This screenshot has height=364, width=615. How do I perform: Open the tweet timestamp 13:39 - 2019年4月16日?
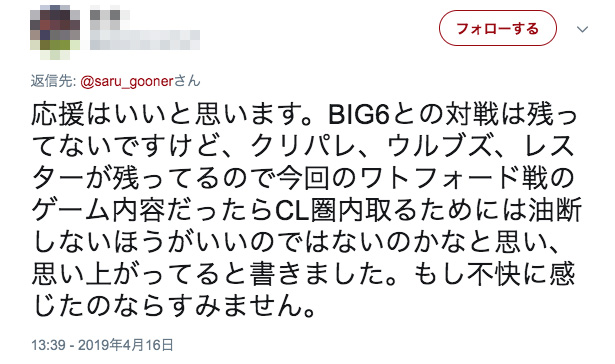click(x=102, y=345)
